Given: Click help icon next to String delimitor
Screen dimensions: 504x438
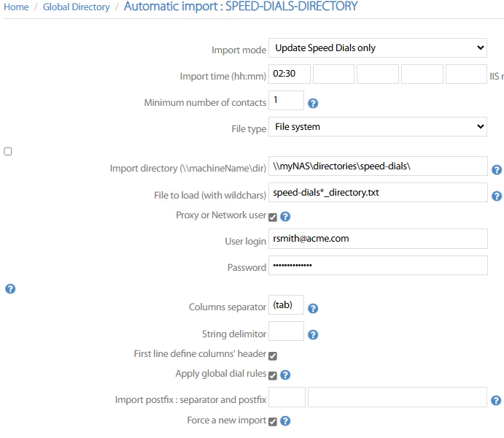Looking at the screenshot, I should pyautogui.click(x=313, y=335).
